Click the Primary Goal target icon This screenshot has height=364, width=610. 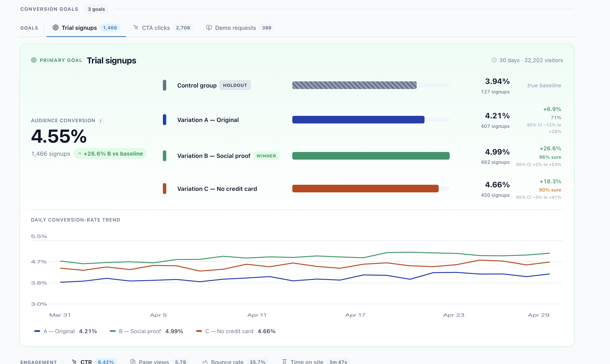pos(34,60)
